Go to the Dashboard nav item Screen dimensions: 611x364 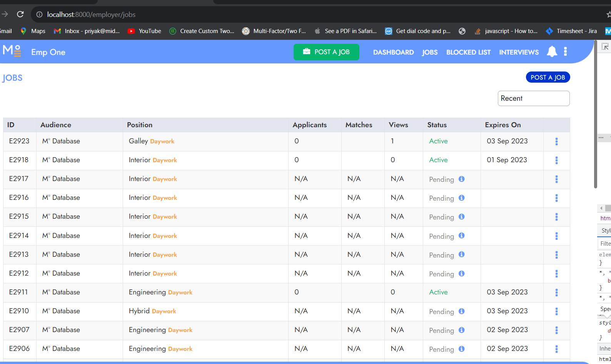tap(393, 52)
